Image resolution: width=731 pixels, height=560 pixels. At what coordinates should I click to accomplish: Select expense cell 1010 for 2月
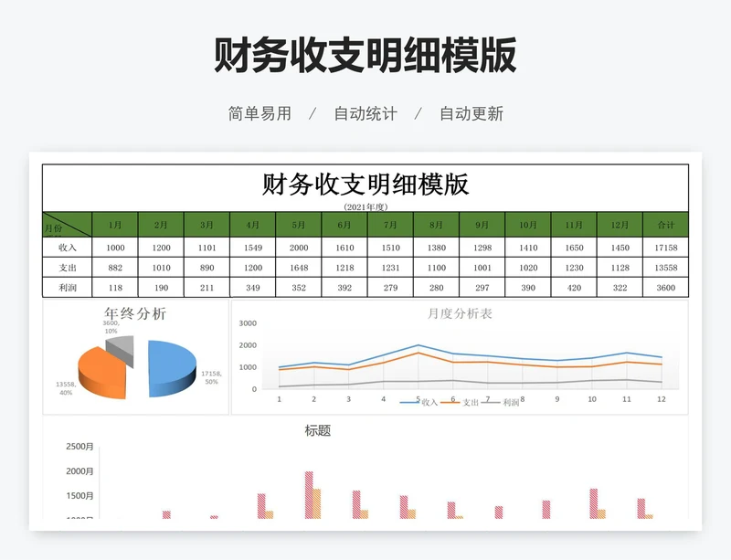pos(161,268)
